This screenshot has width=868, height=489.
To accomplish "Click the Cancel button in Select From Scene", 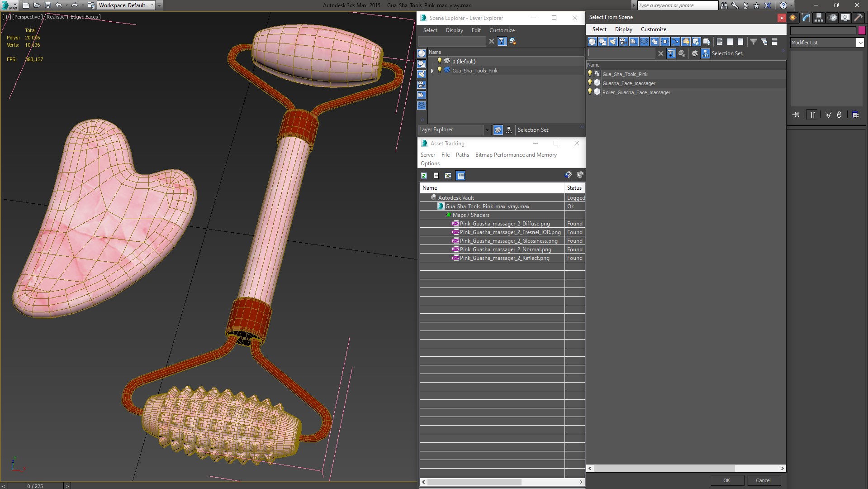I will pos(763,480).
